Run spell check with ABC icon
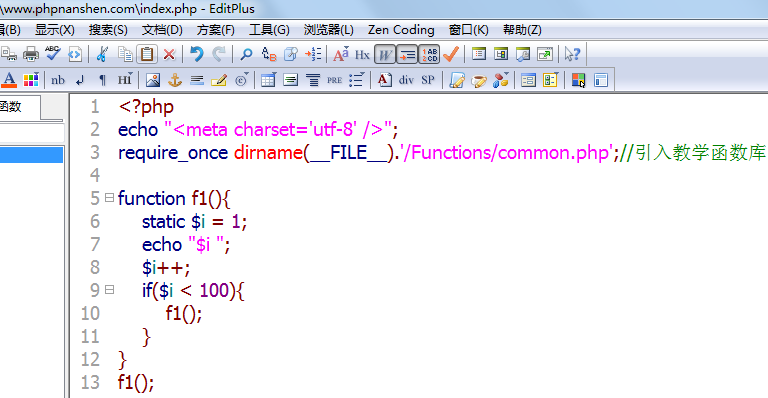Screen dimensions: 768x398 coord(52,54)
